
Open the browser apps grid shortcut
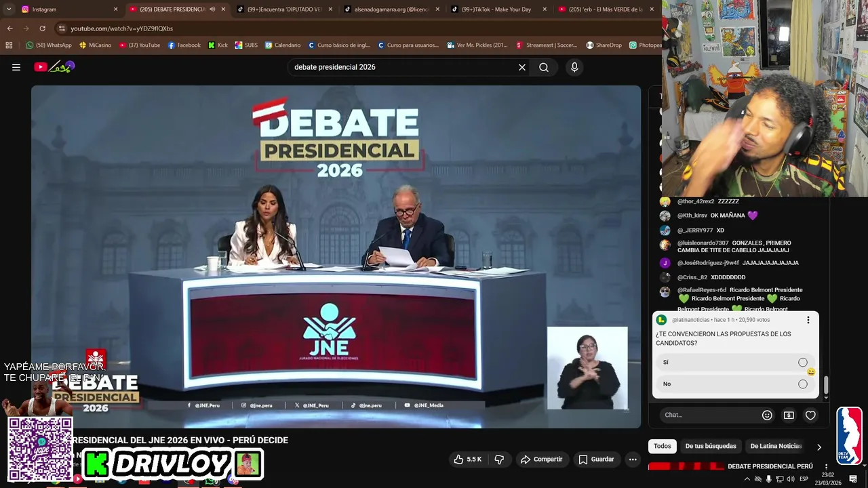(x=9, y=45)
